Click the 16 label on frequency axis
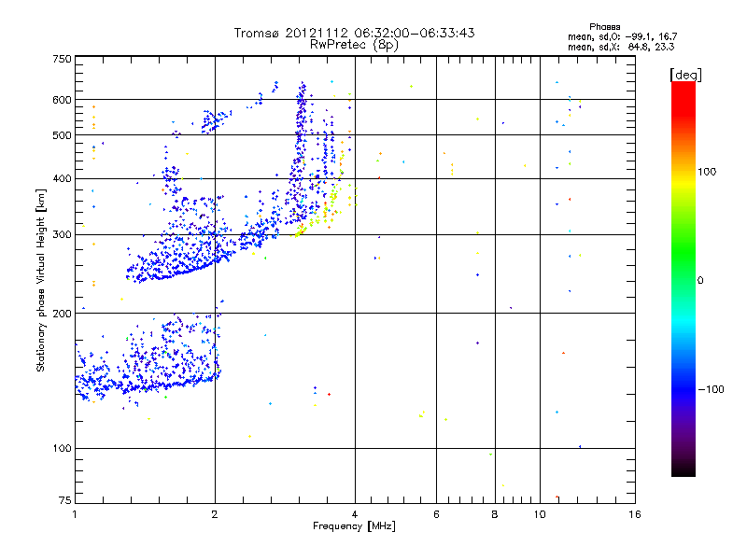Screen dimensions: 747x560 [635, 514]
